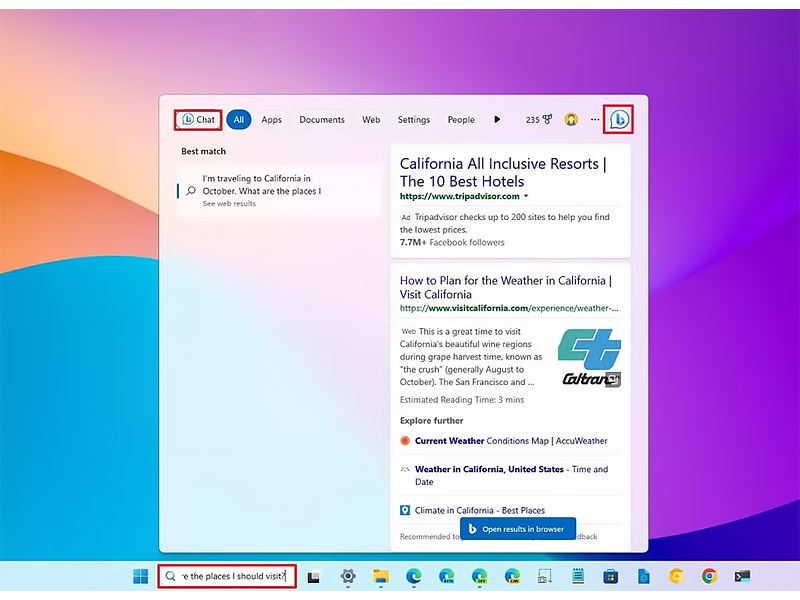Open Snipping Tool from the taskbar
The width and height of the screenshot is (800, 600).
coord(545,577)
